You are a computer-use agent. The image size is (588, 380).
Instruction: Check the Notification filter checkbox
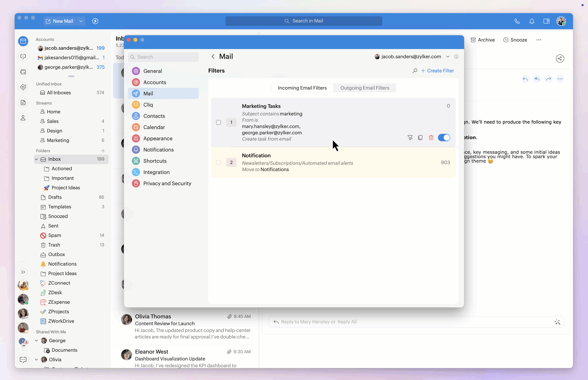(x=218, y=162)
